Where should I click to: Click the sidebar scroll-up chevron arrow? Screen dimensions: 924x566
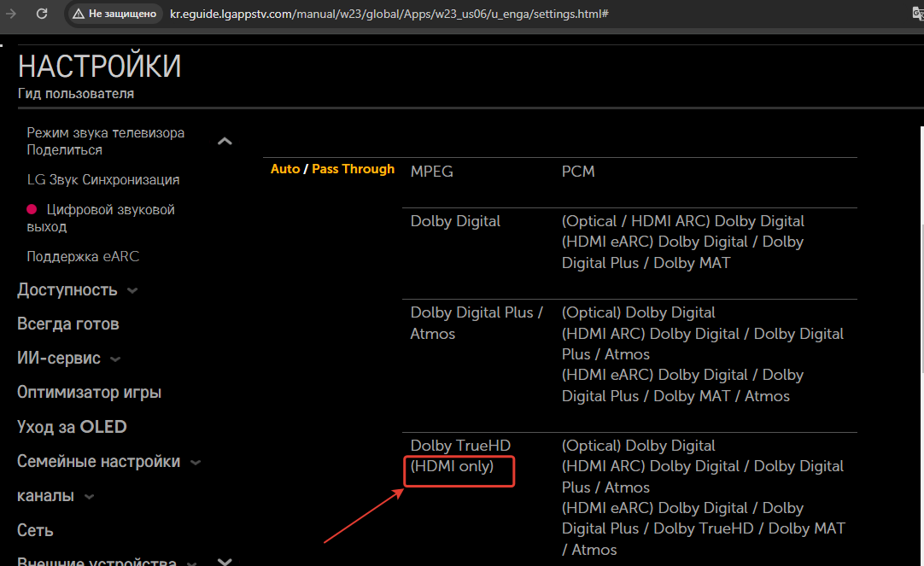click(225, 142)
